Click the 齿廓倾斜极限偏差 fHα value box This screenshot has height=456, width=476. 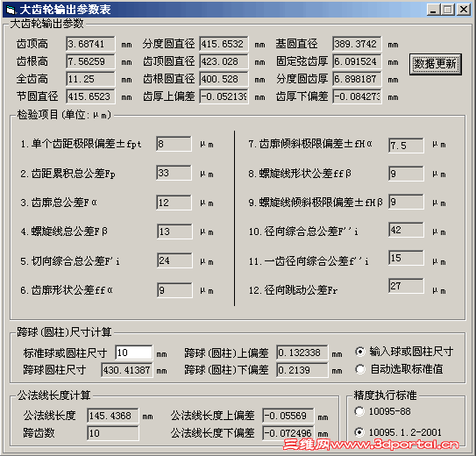click(x=406, y=146)
